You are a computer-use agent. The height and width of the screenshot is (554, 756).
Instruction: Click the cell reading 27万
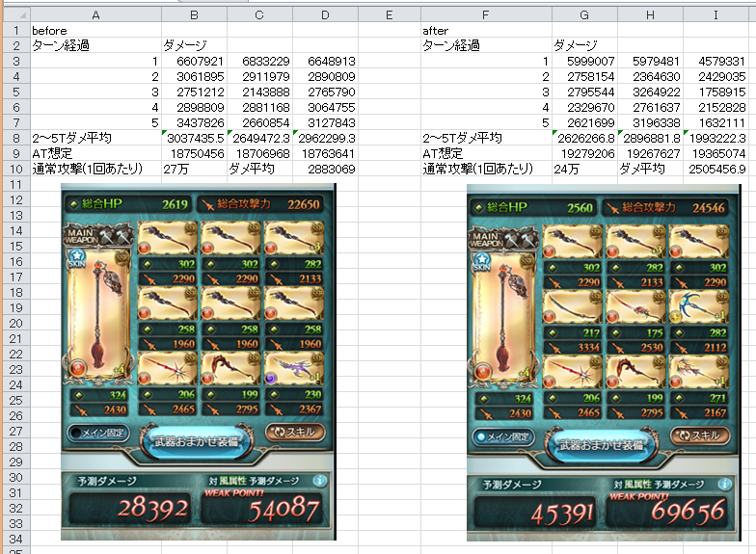pos(195,169)
